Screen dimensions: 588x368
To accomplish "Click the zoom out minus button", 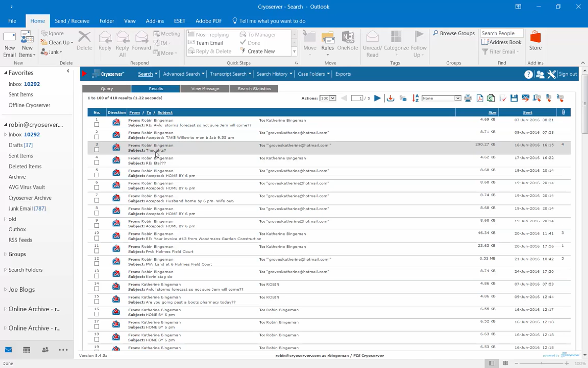I will coord(516,364).
